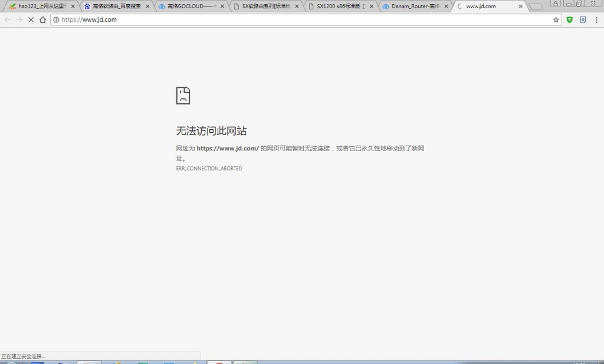
Task: Go back with the back arrow
Action: pos(8,19)
